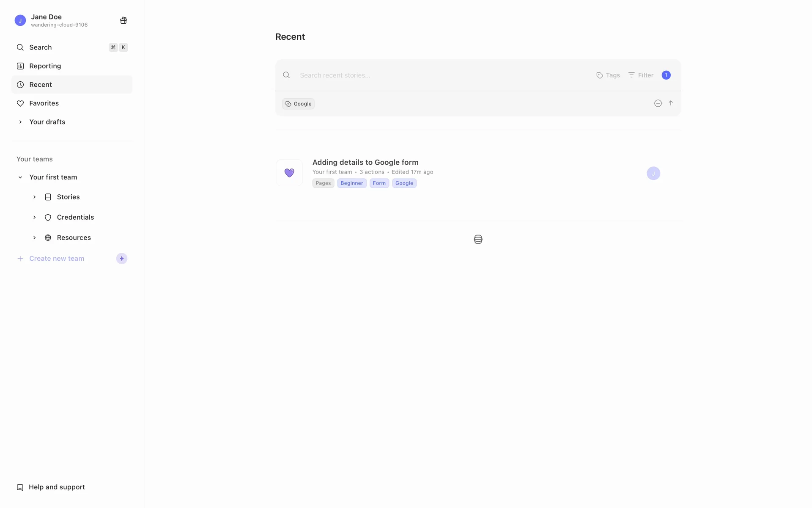Click the sparkle icon next to Create new team
The height and width of the screenshot is (508, 812).
pyautogui.click(x=122, y=259)
